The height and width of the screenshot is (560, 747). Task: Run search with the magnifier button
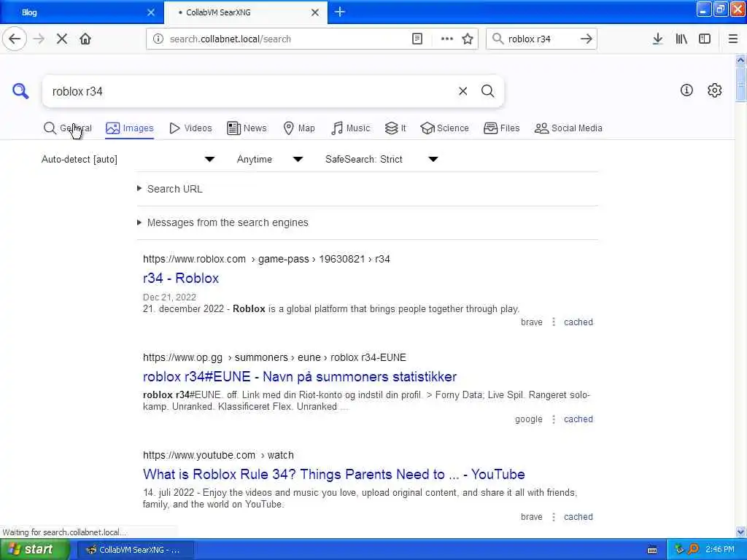point(487,91)
